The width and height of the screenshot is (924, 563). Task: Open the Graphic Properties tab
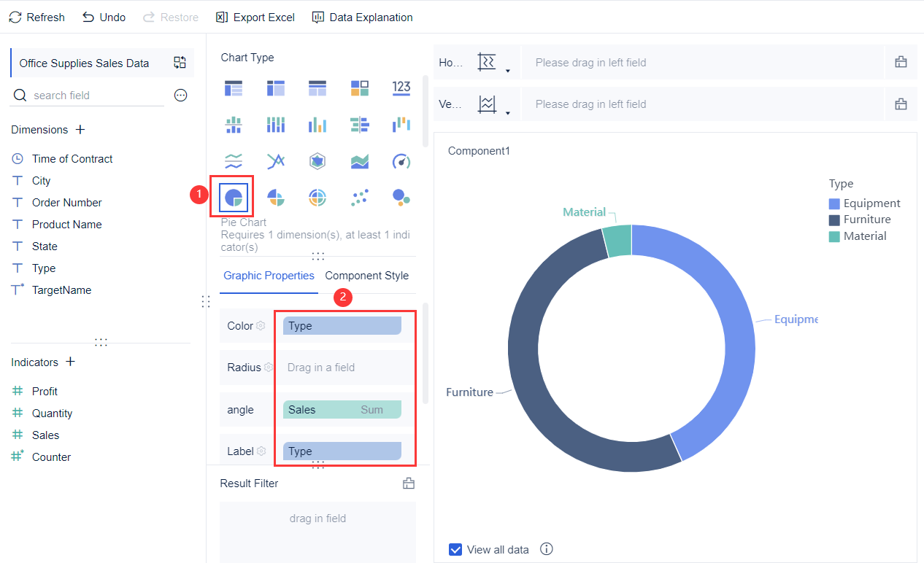[x=268, y=276]
